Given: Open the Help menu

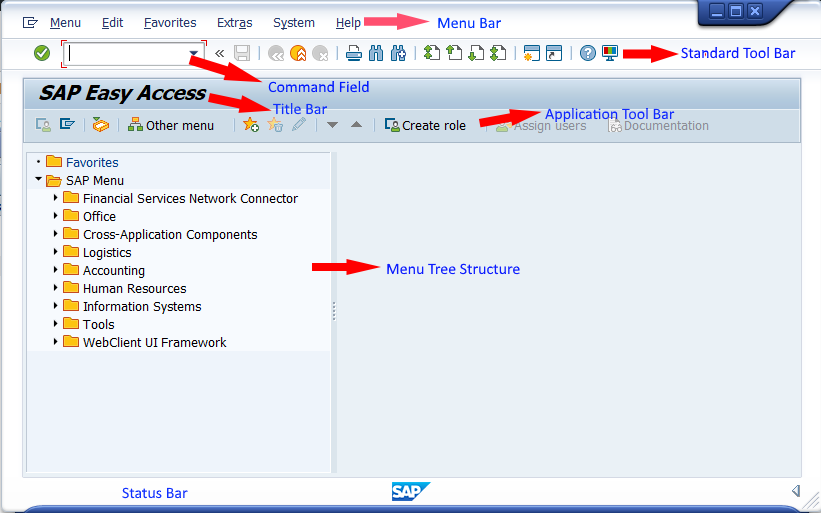Looking at the screenshot, I should [x=348, y=23].
